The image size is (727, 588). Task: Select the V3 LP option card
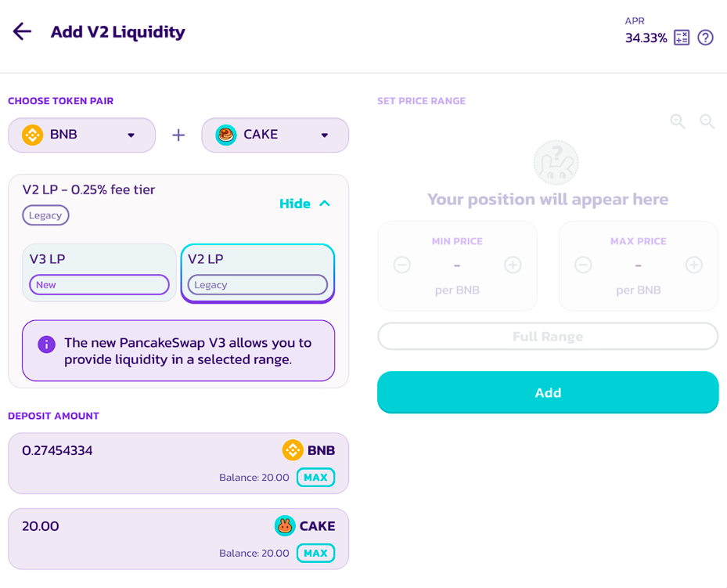point(99,272)
